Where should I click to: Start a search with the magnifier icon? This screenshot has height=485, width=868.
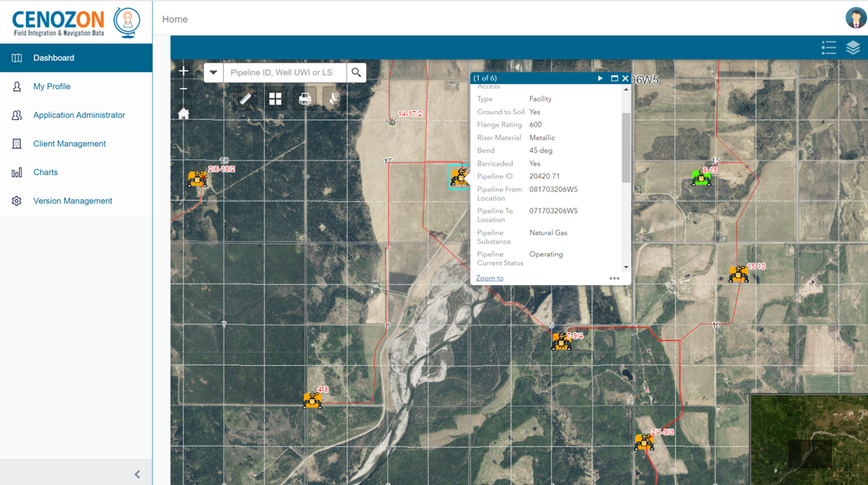tap(356, 72)
